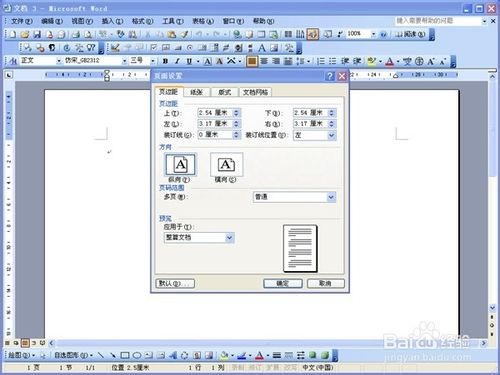
Task: Click the Shadow Style icon in Drawing toolbar
Action: (x=313, y=355)
